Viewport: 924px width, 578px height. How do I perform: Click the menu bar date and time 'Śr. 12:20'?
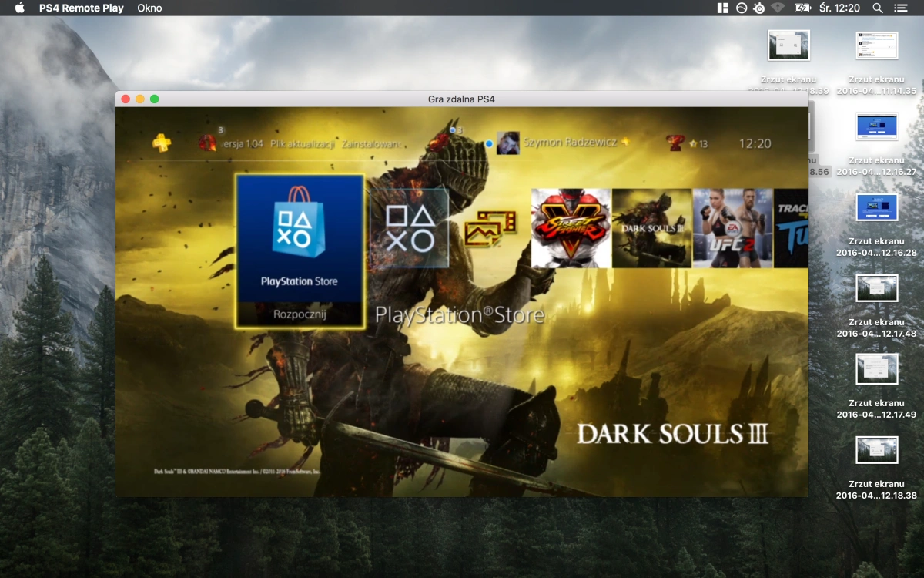tap(839, 8)
